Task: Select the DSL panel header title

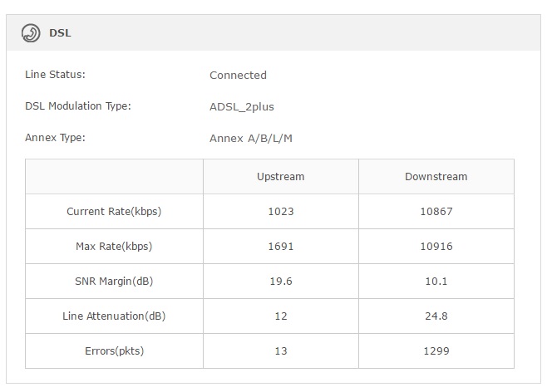Action: pyautogui.click(x=60, y=33)
